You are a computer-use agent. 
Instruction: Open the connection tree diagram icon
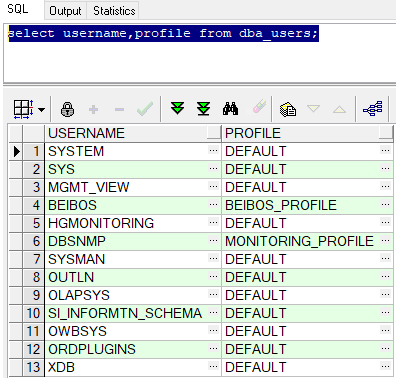pyautogui.click(x=373, y=109)
